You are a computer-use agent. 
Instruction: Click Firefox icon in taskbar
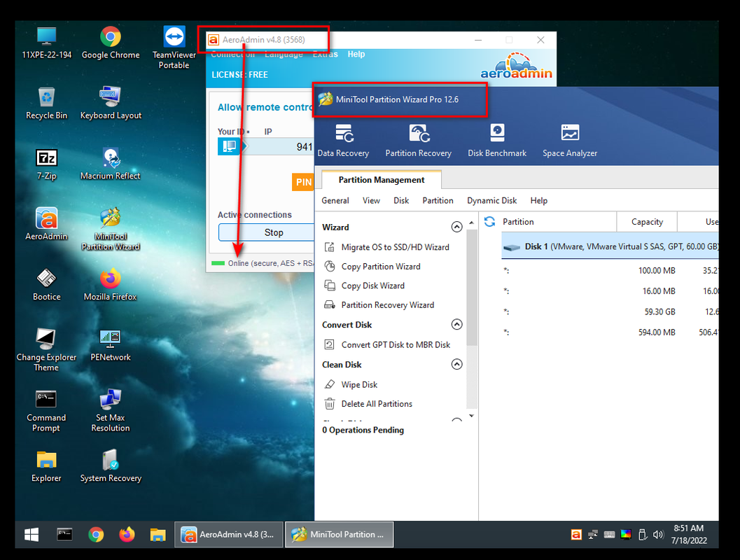127,535
